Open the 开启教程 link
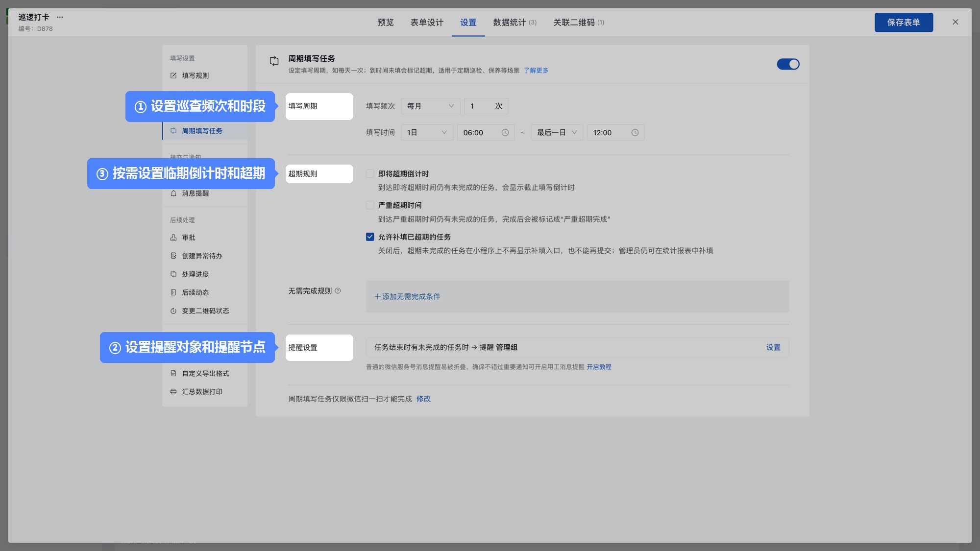The width and height of the screenshot is (980, 551). click(599, 367)
